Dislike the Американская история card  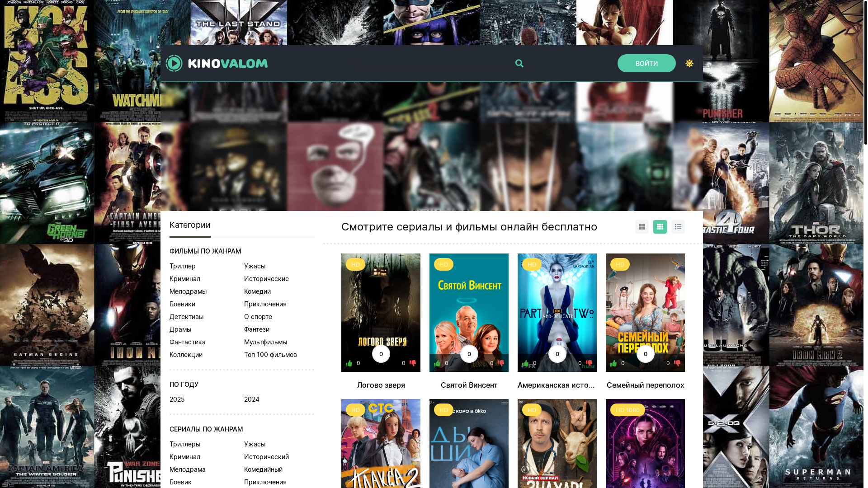[589, 363]
